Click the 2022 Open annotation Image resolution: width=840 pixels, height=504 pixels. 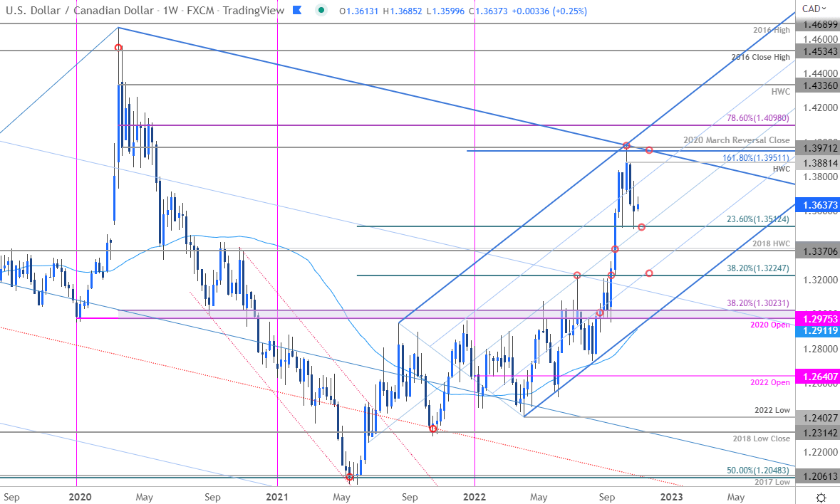click(769, 382)
